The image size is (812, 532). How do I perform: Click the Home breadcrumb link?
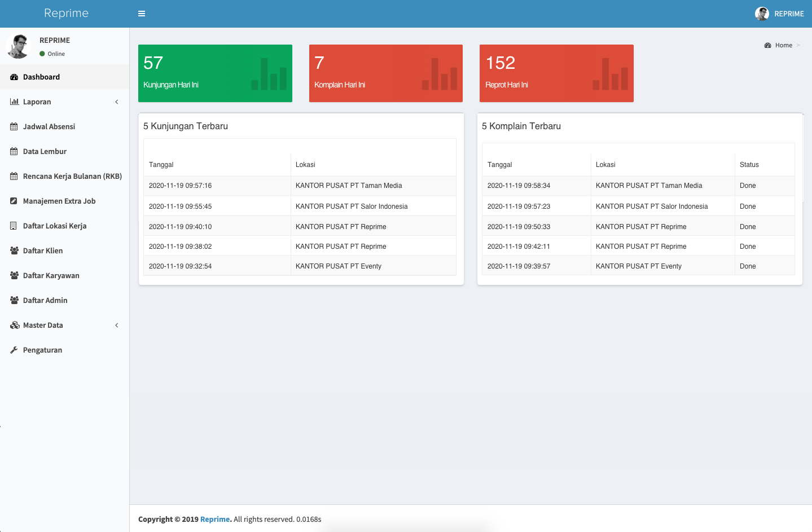783,45
